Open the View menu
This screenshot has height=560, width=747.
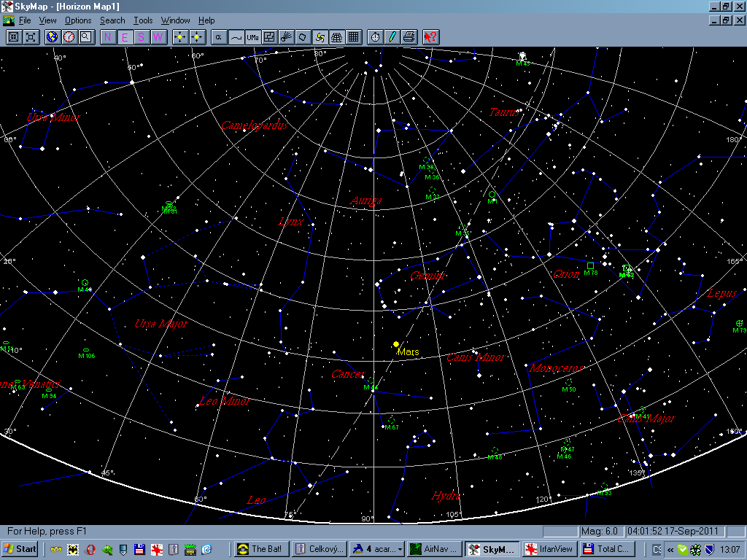coord(47,20)
